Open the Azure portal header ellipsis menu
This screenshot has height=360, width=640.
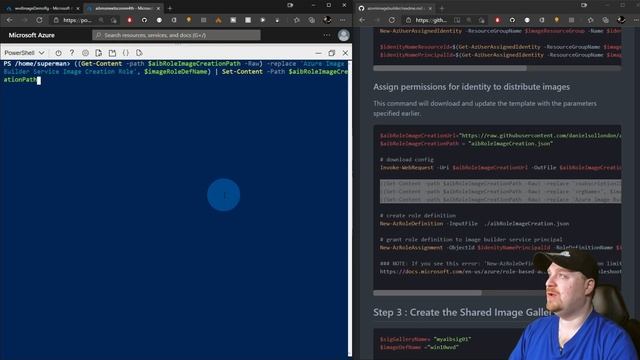coord(327,35)
